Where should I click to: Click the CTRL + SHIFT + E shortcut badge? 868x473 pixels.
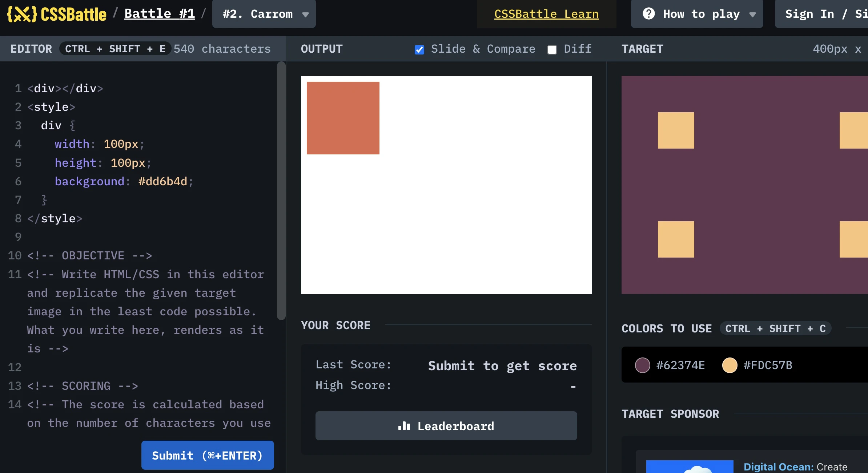tap(115, 49)
